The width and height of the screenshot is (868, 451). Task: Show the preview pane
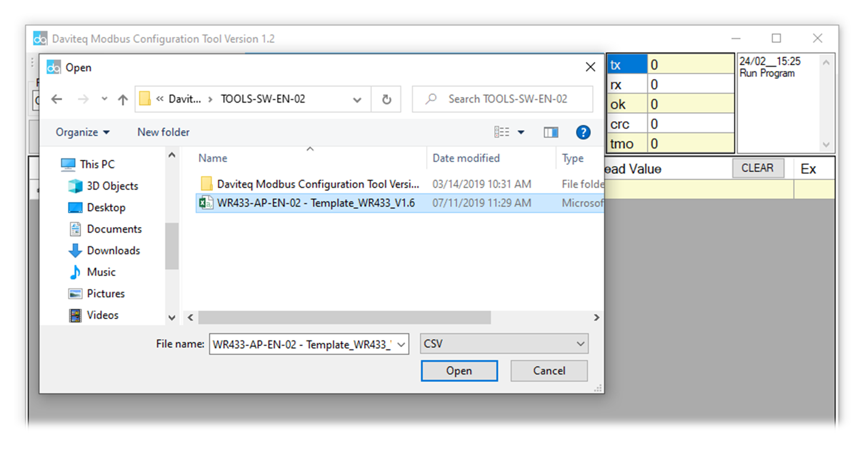coord(551,132)
